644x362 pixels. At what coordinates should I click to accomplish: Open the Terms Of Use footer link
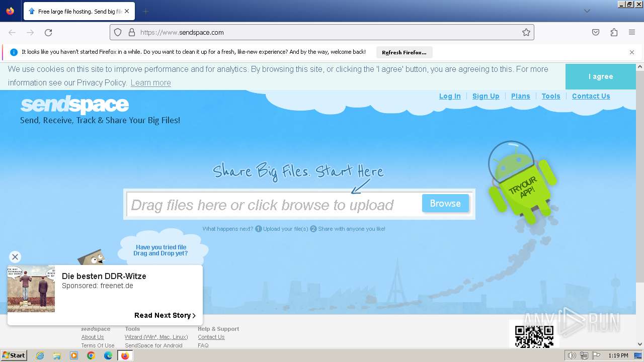click(x=98, y=345)
